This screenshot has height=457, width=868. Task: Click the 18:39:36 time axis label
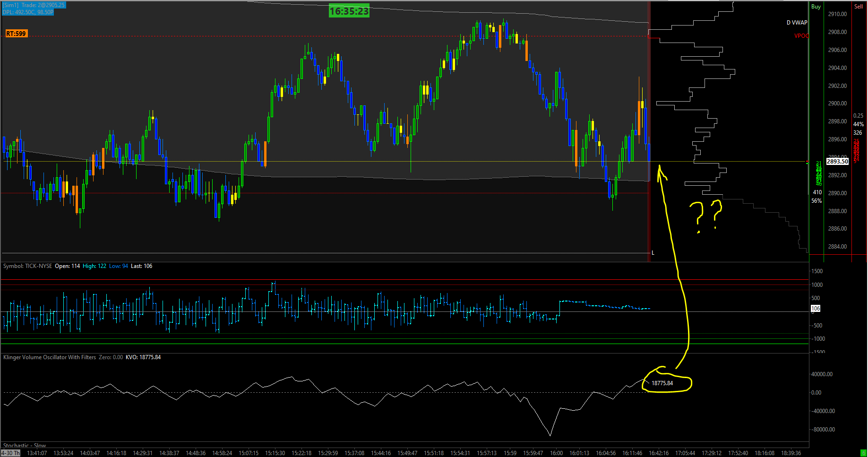[791, 453]
